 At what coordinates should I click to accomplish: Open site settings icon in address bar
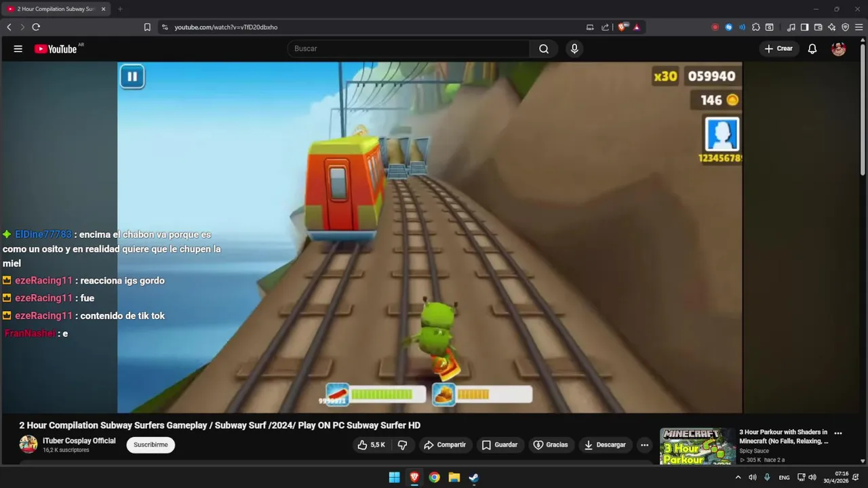[x=164, y=27]
